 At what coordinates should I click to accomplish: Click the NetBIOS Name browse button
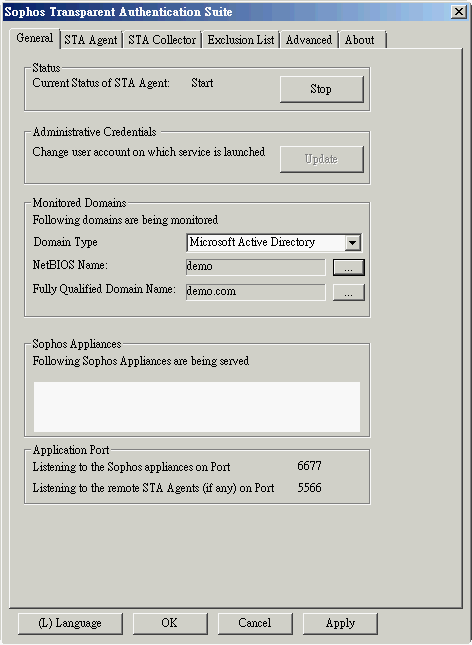349,268
